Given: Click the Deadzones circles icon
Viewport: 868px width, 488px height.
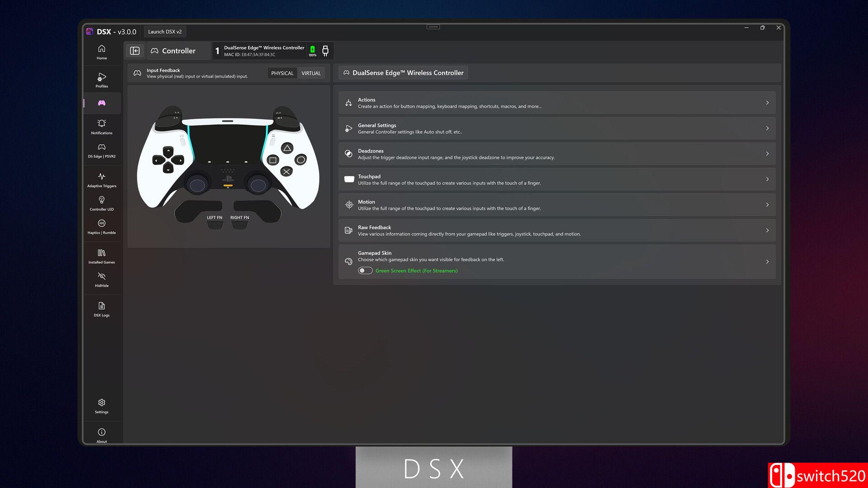Looking at the screenshot, I should (x=349, y=154).
